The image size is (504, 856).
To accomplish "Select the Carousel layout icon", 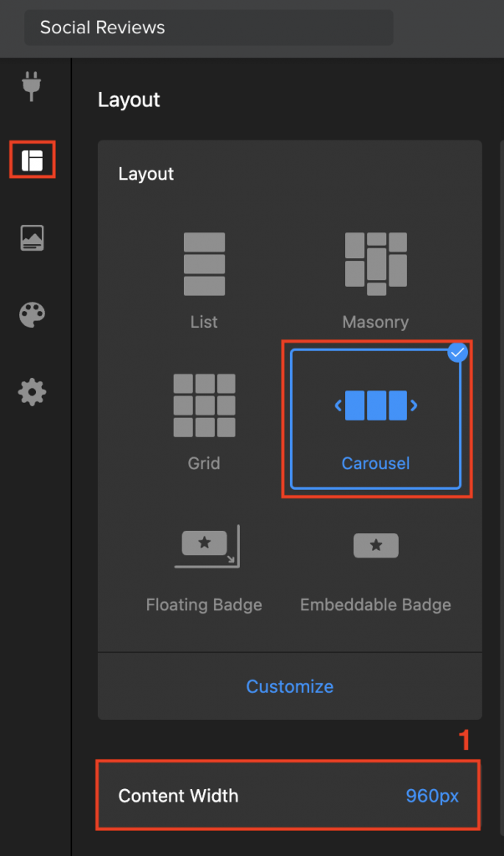I will [375, 405].
